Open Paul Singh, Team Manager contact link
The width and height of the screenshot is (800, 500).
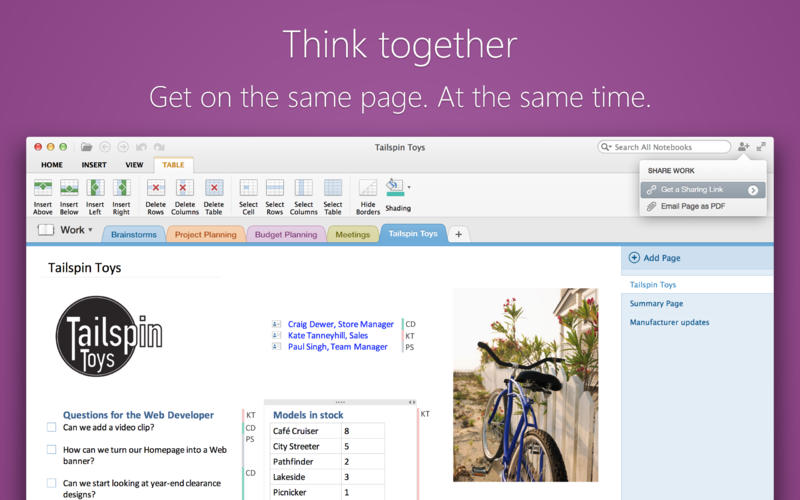tap(338, 346)
